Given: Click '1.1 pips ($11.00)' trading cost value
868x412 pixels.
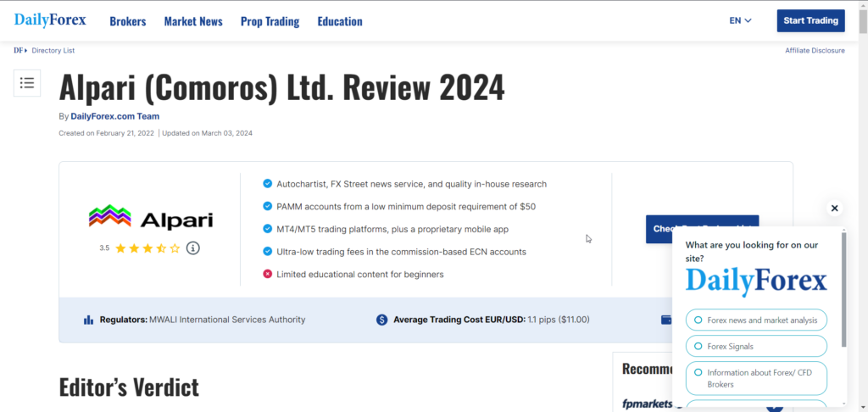Looking at the screenshot, I should pyautogui.click(x=559, y=320).
